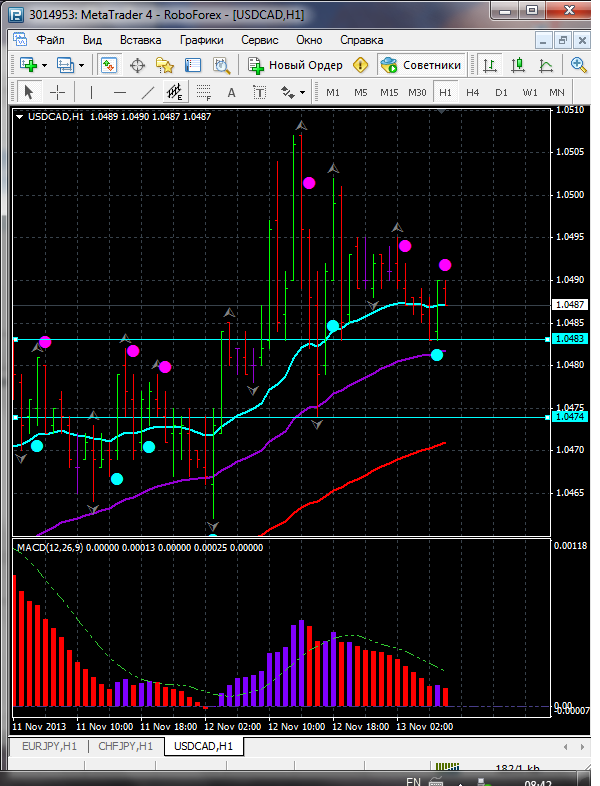Open the profiles dropdown arrow

point(81,65)
